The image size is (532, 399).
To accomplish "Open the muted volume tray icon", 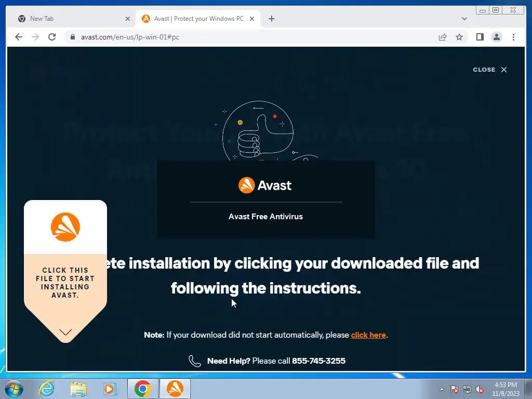I will [480, 389].
